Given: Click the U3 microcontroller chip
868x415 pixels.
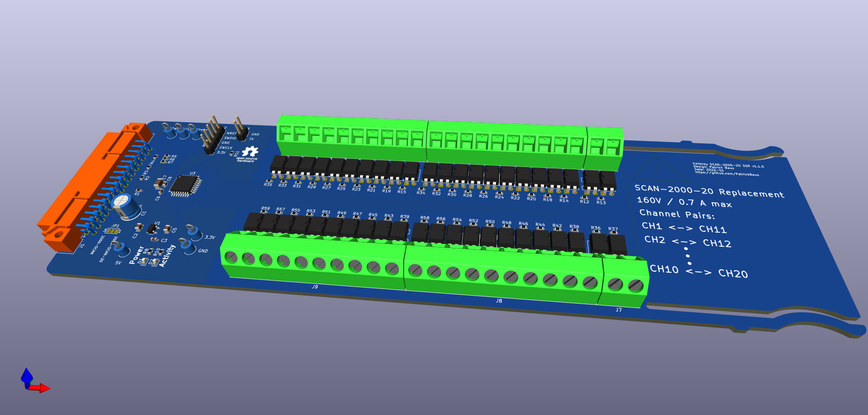Looking at the screenshot, I should pyautogui.click(x=185, y=186).
